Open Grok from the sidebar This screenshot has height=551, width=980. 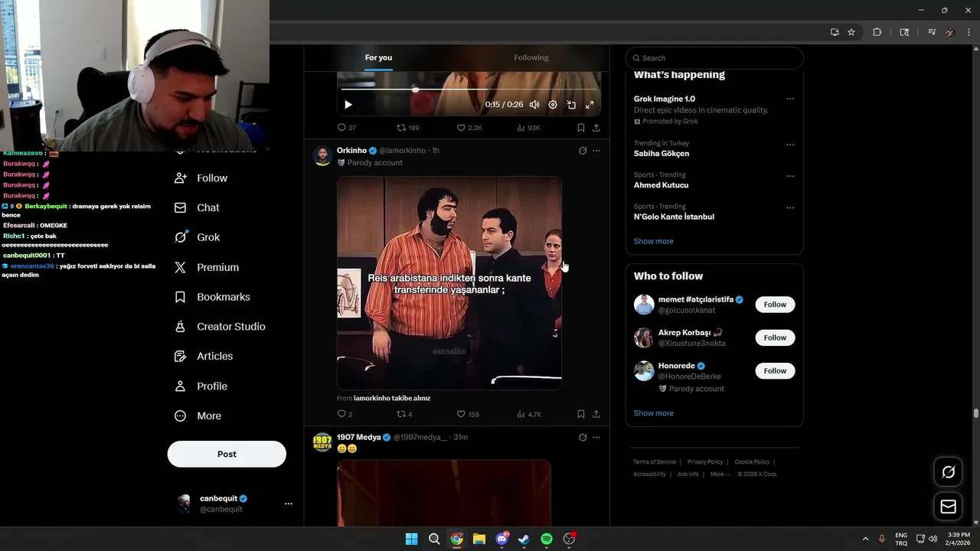point(198,238)
